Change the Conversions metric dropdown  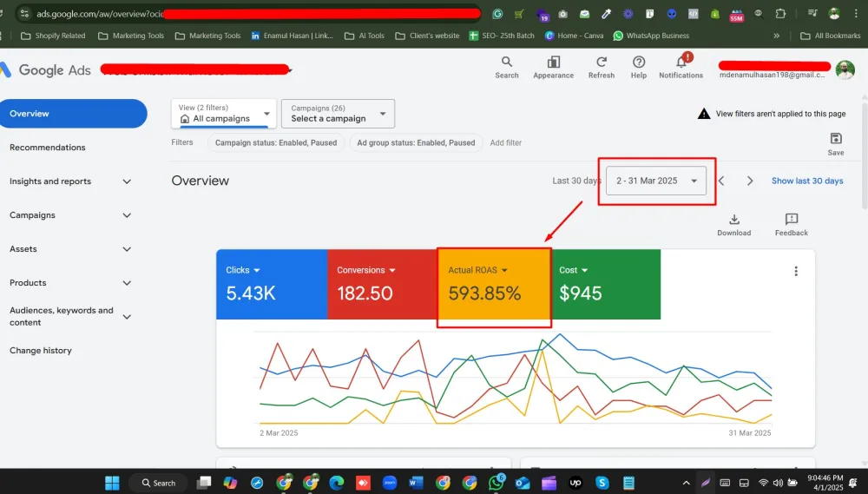coord(366,270)
